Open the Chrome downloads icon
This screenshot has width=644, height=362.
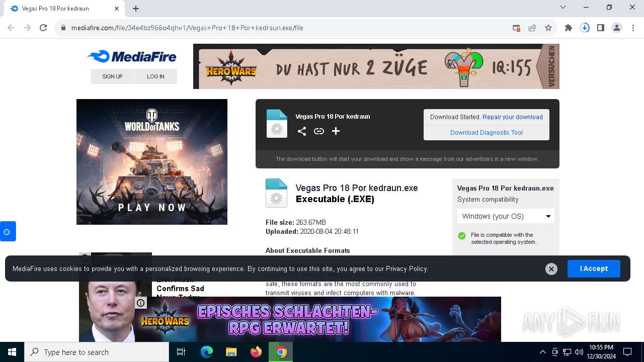coord(585,28)
